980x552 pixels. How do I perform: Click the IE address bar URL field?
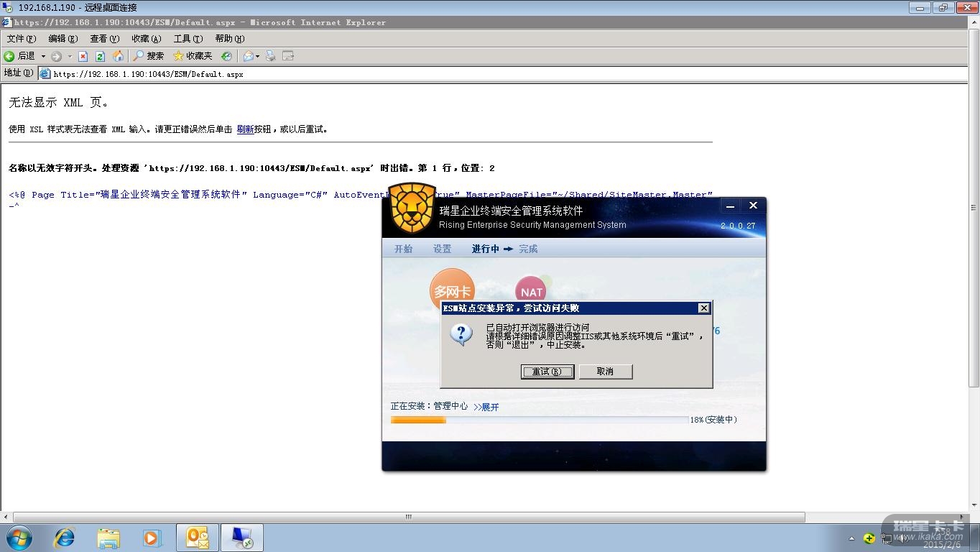pyautogui.click(x=503, y=73)
